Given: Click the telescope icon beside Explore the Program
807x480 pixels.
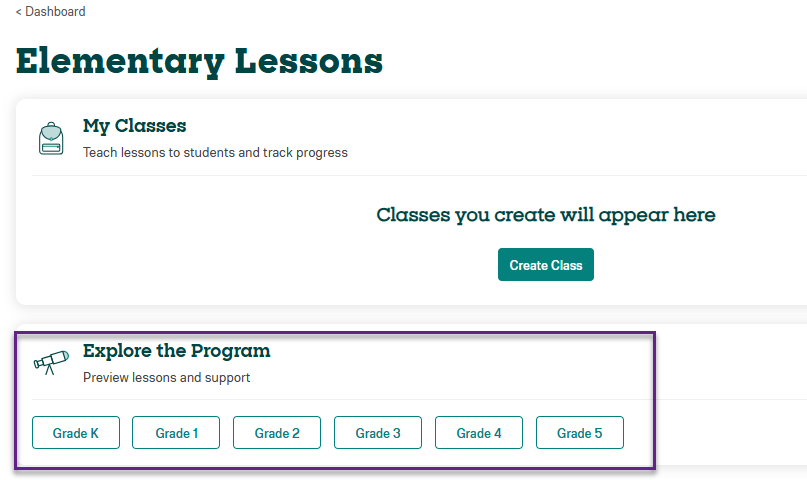Looking at the screenshot, I should coord(51,362).
